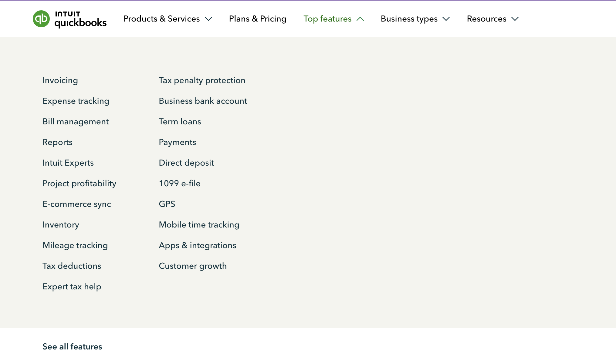
Task: Open Tax penalty protection page
Action: [202, 80]
